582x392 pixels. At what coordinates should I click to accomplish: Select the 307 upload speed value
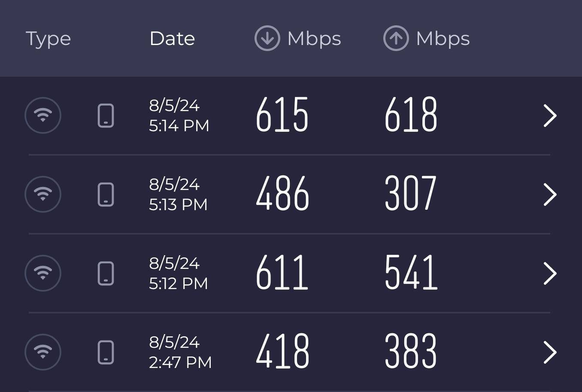(411, 194)
